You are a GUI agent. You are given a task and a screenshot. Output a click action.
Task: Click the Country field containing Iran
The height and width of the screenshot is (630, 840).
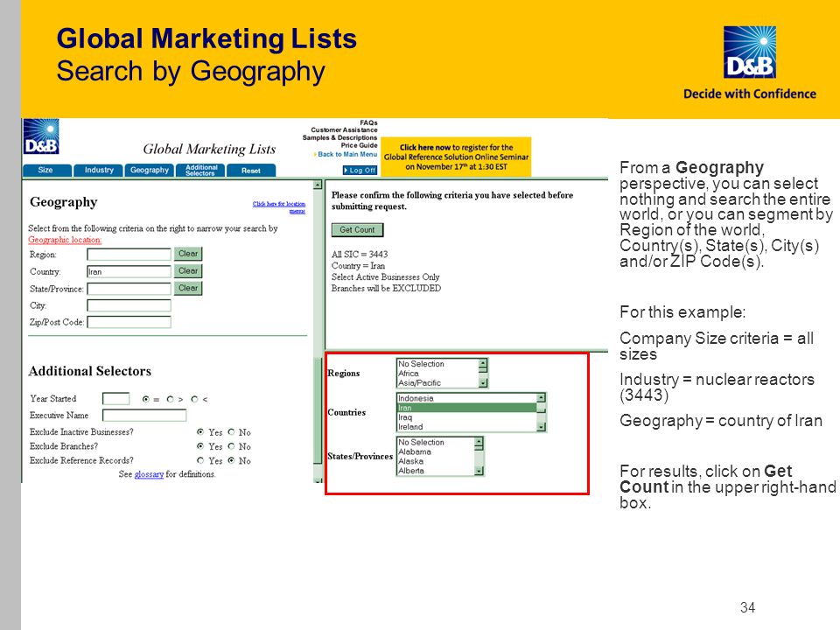coord(129,271)
